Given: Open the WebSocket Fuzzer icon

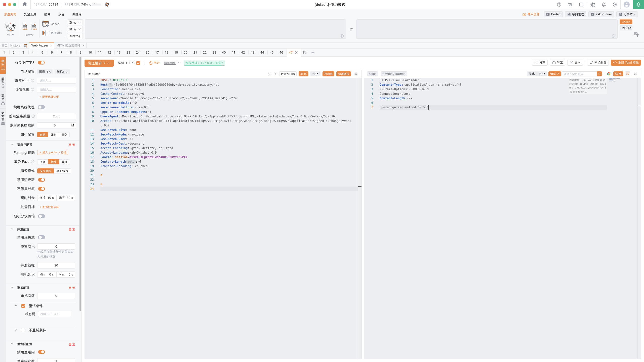Looking at the screenshot, I should pyautogui.click(x=33, y=27).
